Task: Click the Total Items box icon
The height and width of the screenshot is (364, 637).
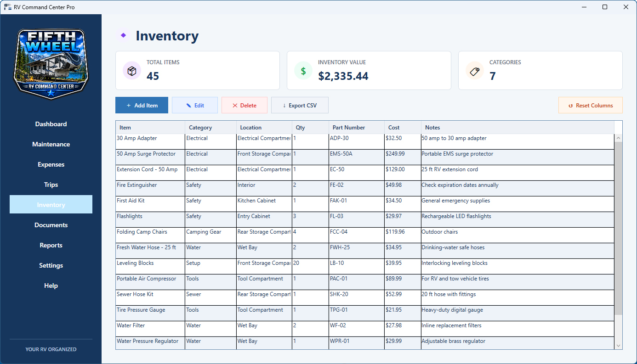Action: click(x=132, y=71)
